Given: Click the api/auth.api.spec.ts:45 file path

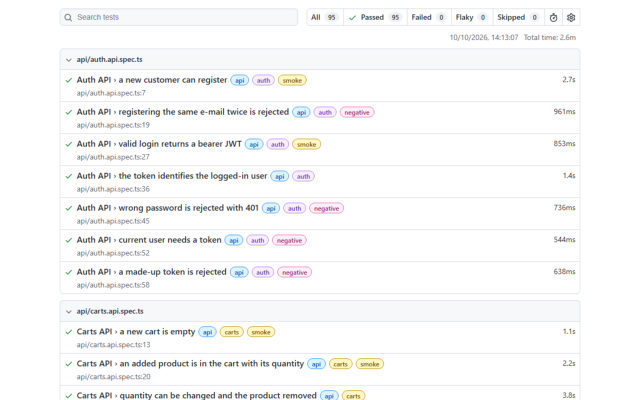Looking at the screenshot, I should click(113, 221).
